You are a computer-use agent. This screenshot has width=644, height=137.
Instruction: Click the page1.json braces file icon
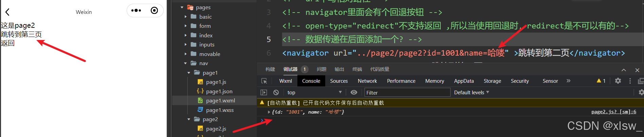[200, 91]
